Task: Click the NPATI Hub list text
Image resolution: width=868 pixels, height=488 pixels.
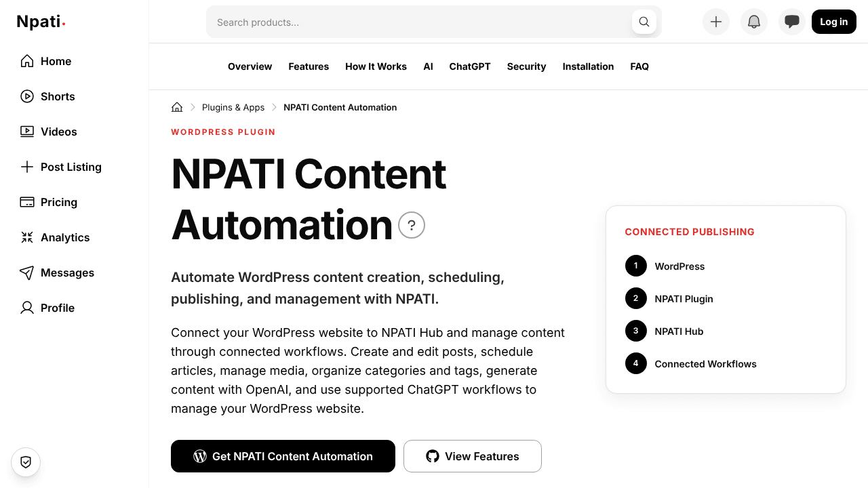Action: coord(679,331)
